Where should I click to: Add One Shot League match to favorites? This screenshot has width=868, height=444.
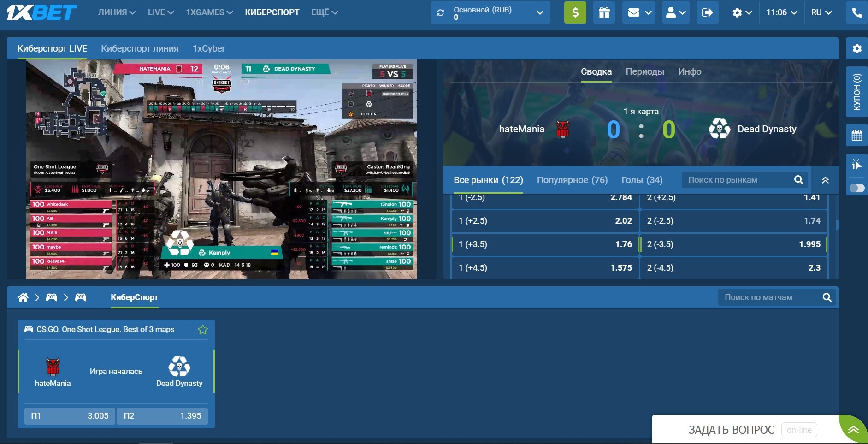point(203,330)
